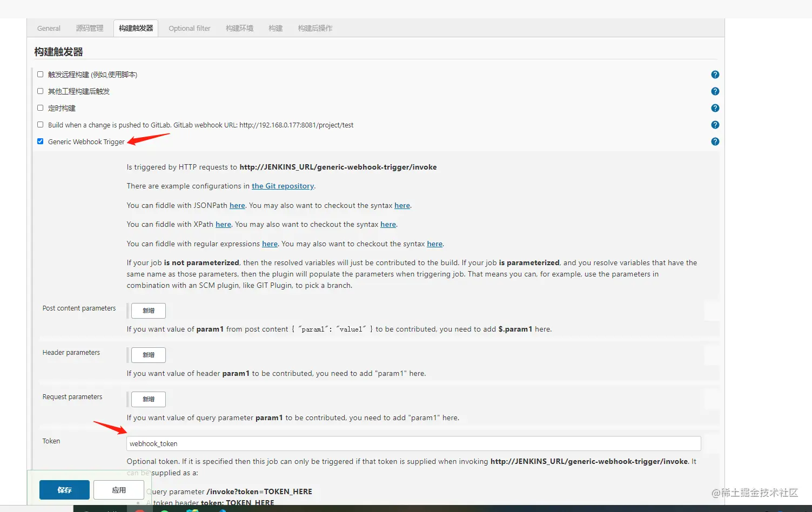Open help for GitLab push build option
Screen dimensions: 812x512
715,125
